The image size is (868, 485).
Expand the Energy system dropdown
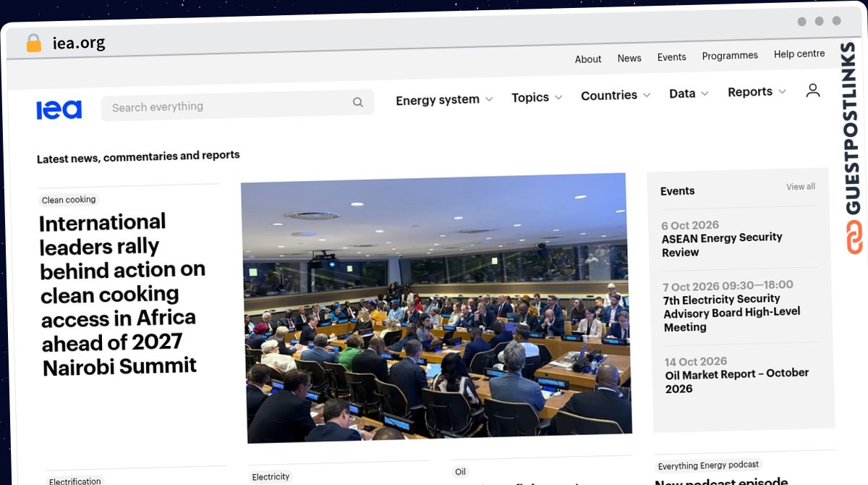[x=444, y=100]
